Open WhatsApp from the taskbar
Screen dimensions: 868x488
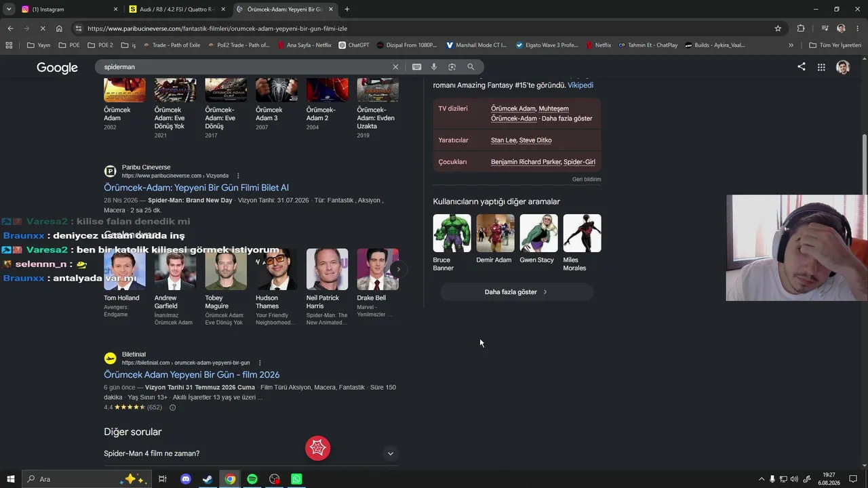[296, 479]
